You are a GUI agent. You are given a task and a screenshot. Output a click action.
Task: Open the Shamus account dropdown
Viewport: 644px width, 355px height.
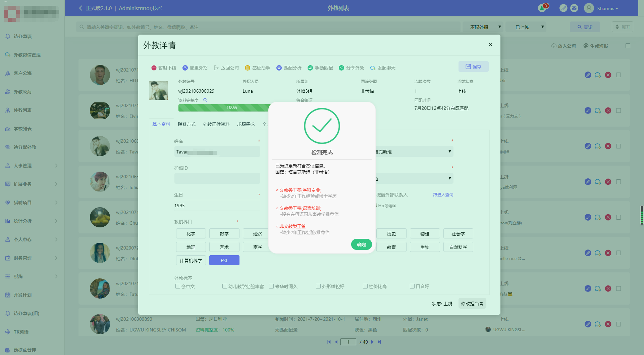(607, 8)
